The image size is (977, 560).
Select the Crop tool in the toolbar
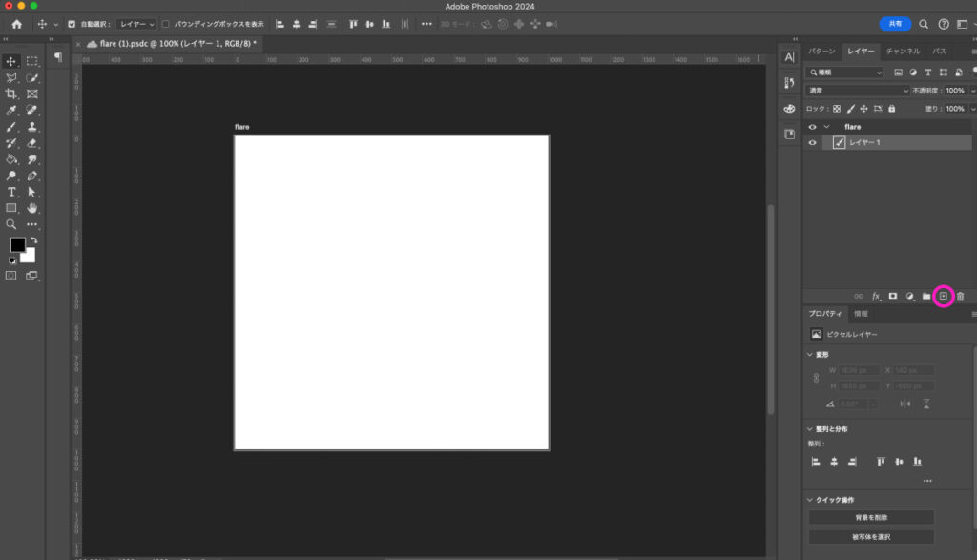pyautogui.click(x=11, y=93)
